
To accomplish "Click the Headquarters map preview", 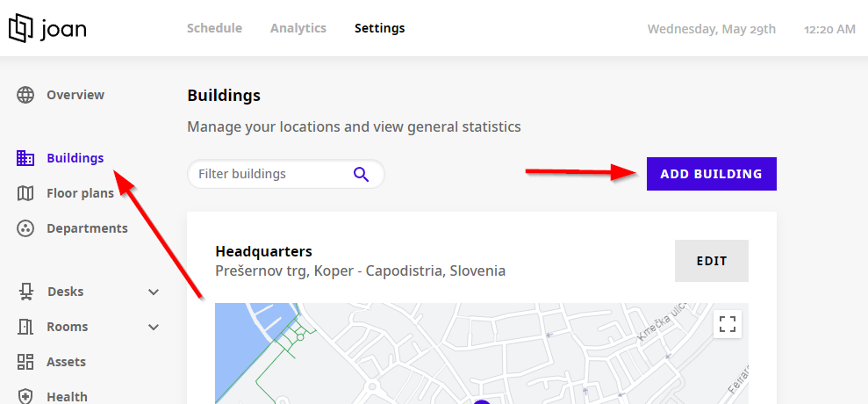I will coord(482,354).
